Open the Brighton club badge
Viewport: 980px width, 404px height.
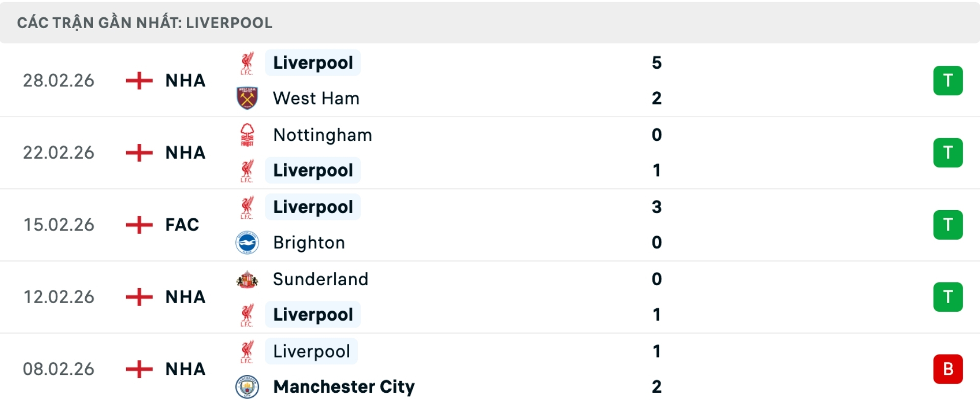click(247, 242)
